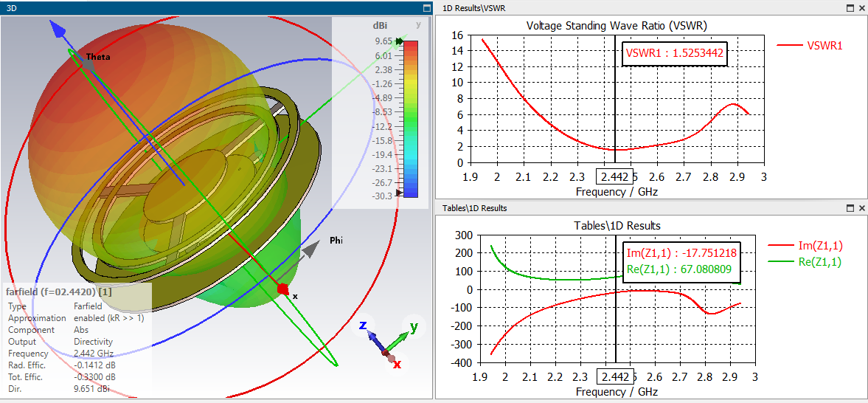Select the Re(Z1,1) legend entry

point(805,263)
